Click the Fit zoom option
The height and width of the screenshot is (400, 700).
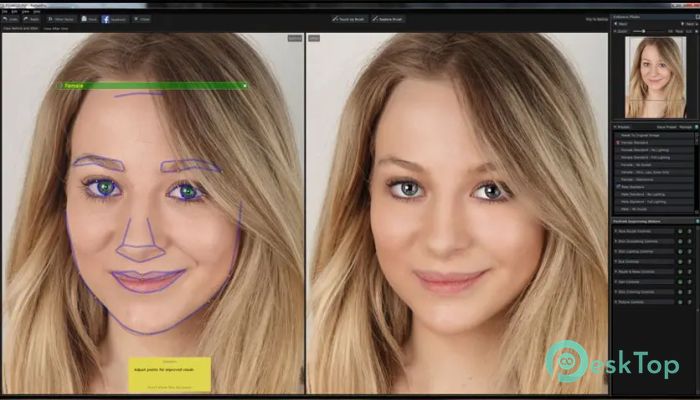pyautogui.click(x=670, y=31)
